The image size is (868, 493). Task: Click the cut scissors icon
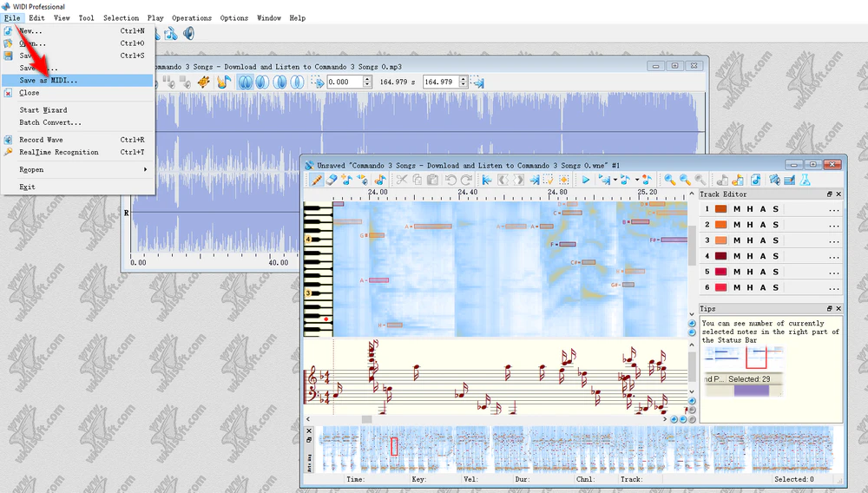[401, 180]
